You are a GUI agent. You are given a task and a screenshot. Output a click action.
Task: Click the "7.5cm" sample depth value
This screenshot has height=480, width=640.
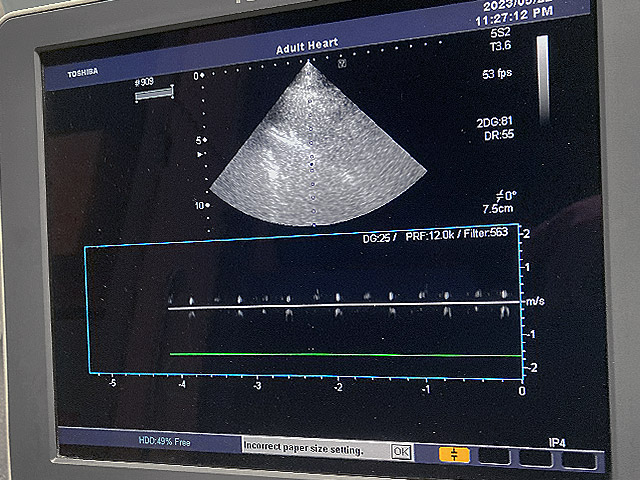[498, 209]
